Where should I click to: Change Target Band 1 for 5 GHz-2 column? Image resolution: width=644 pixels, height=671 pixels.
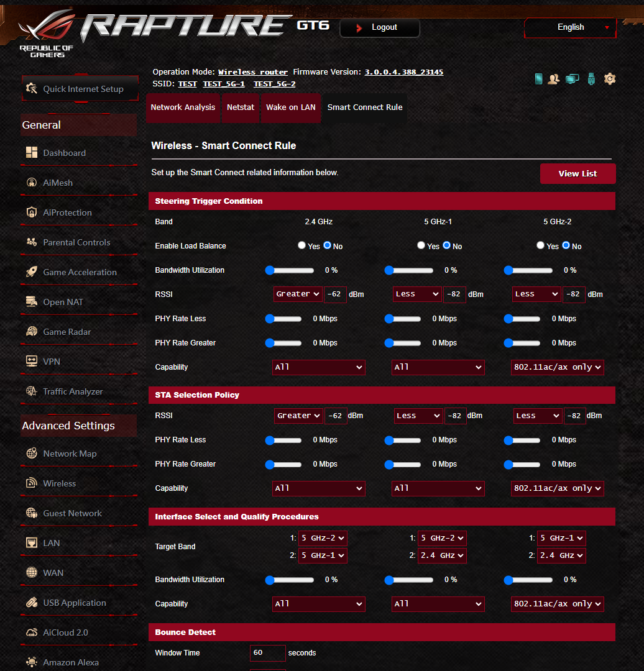[561, 538]
